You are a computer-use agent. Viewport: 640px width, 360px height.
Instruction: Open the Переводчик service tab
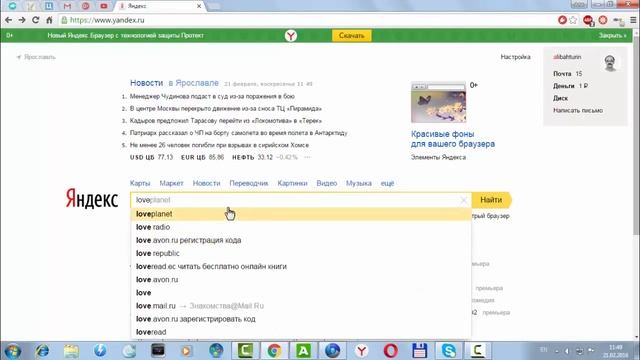pyautogui.click(x=249, y=183)
